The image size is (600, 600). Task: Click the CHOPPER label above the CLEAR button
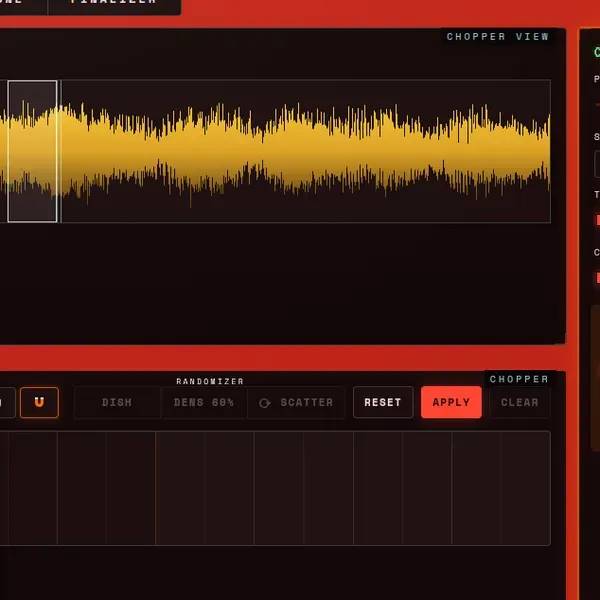tap(519, 379)
